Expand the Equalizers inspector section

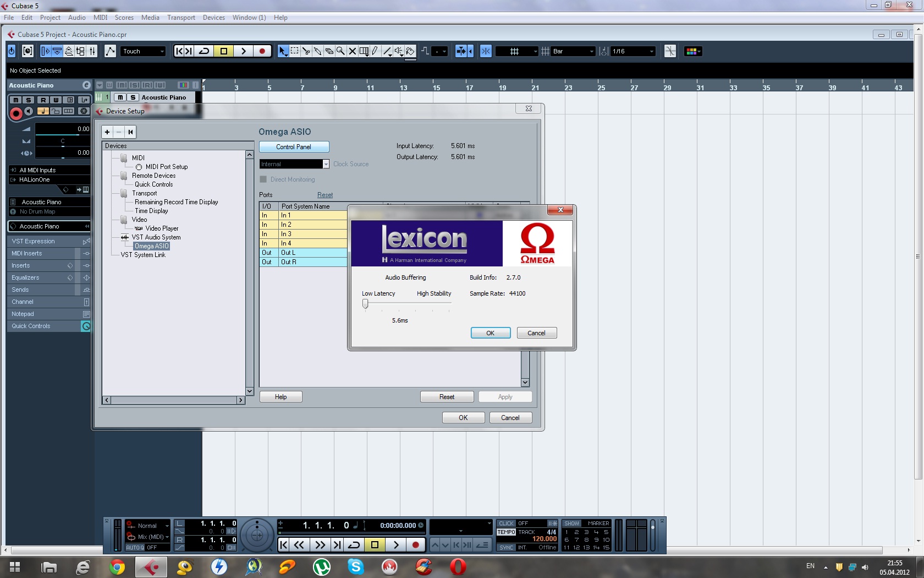pyautogui.click(x=49, y=277)
